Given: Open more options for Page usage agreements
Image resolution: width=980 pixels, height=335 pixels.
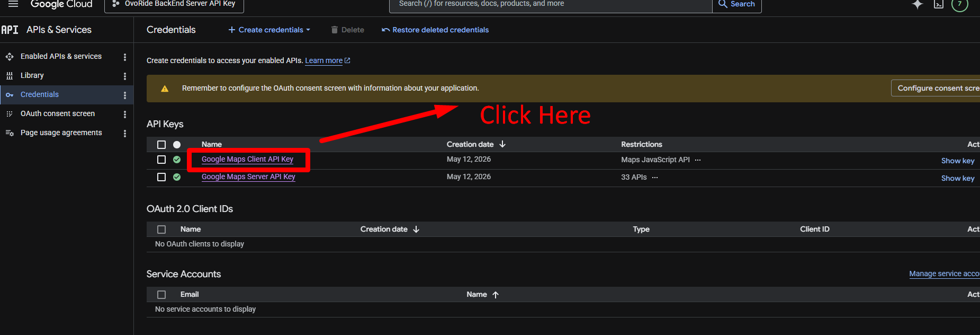Looking at the screenshot, I should [x=125, y=134].
